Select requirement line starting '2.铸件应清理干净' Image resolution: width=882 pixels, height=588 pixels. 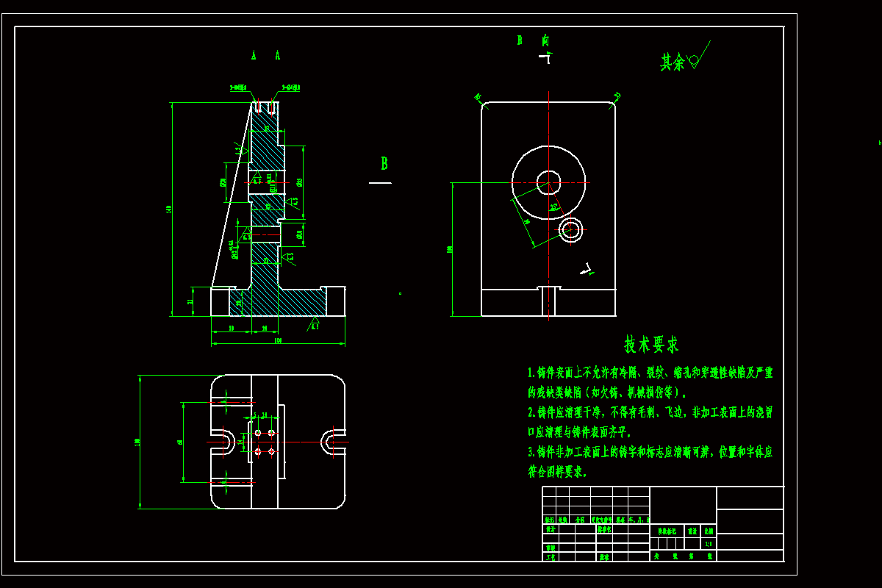(650, 412)
